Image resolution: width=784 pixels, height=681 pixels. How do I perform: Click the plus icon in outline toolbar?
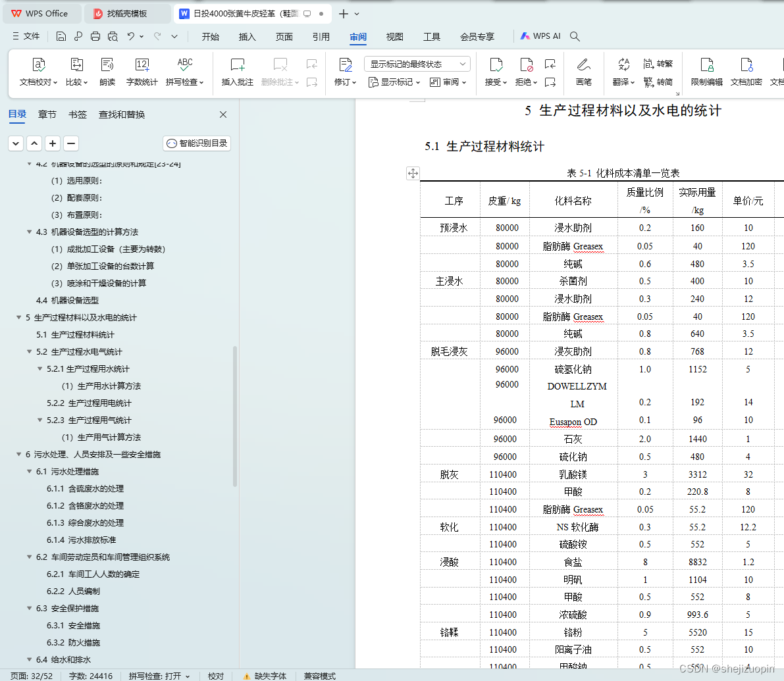[53, 143]
